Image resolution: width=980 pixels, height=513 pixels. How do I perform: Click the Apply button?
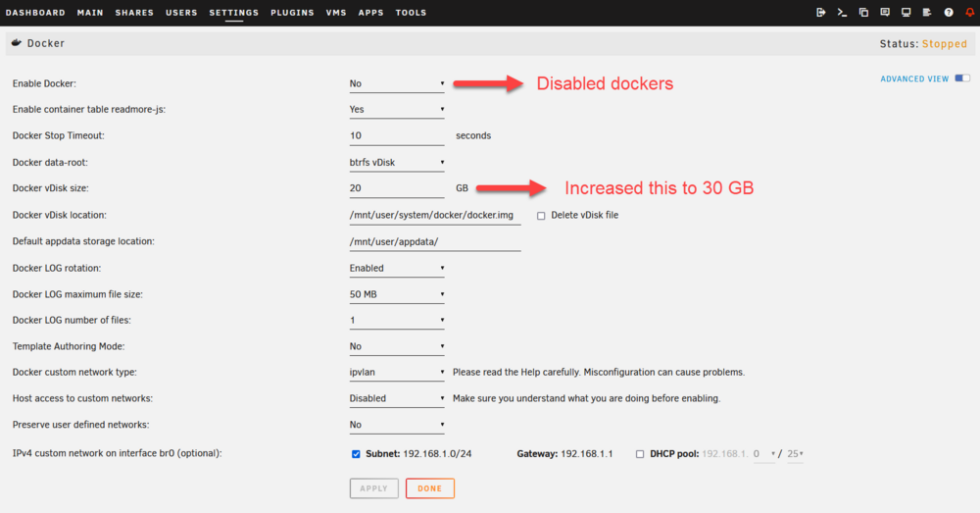pyautogui.click(x=373, y=488)
